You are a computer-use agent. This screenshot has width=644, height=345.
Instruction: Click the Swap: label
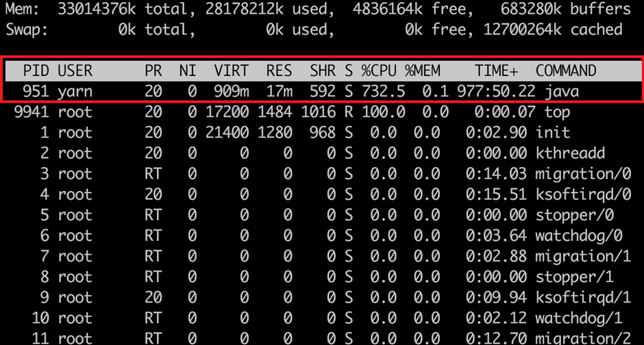point(27,30)
